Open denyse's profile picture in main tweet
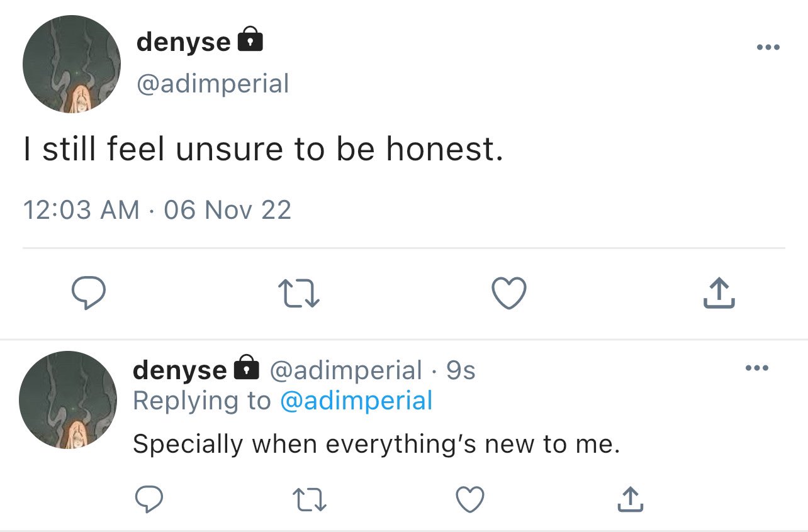The image size is (808, 532). [72, 64]
